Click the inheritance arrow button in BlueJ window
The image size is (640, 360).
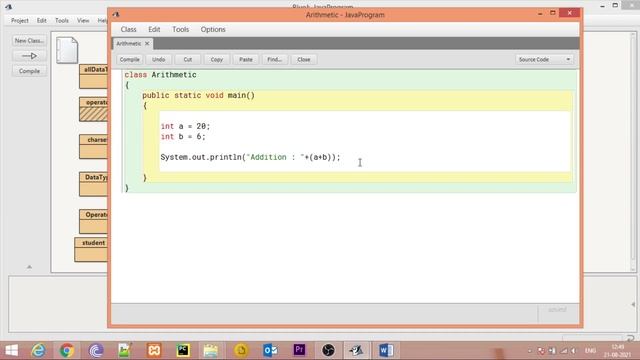[x=29, y=56]
